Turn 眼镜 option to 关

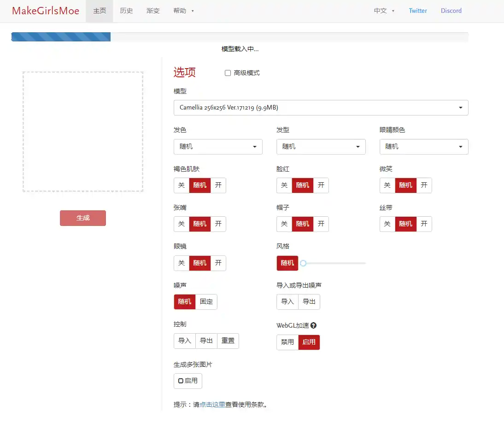click(182, 263)
